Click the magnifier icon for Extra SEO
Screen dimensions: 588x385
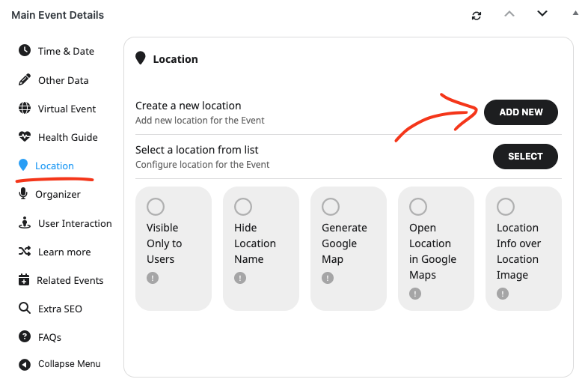click(x=24, y=309)
